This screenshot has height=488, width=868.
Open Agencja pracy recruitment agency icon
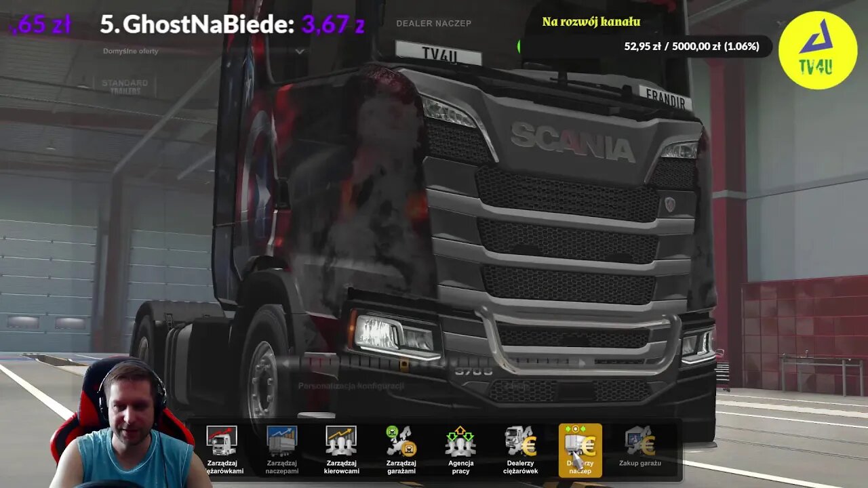(460, 450)
